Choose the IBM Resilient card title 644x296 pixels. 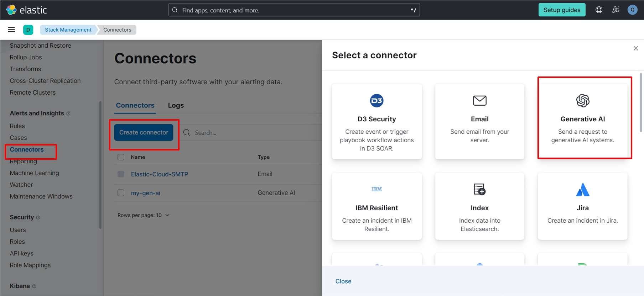tap(376, 208)
